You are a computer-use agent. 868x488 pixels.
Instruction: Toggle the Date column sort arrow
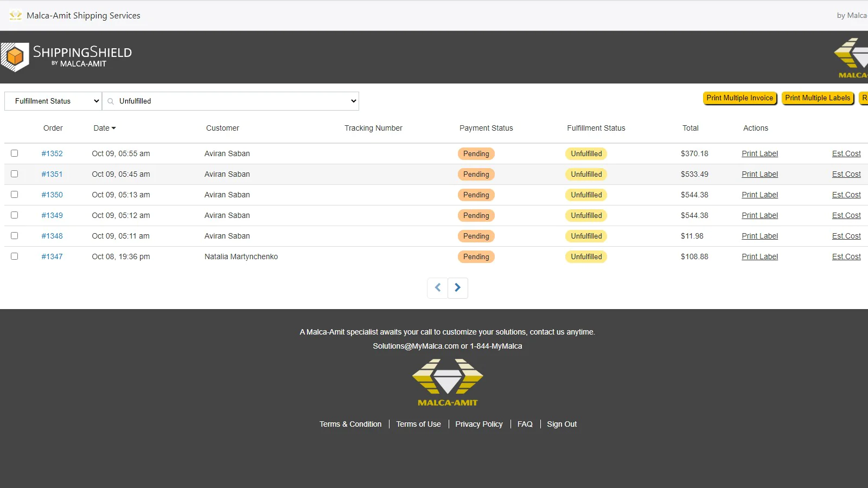pyautogui.click(x=113, y=128)
